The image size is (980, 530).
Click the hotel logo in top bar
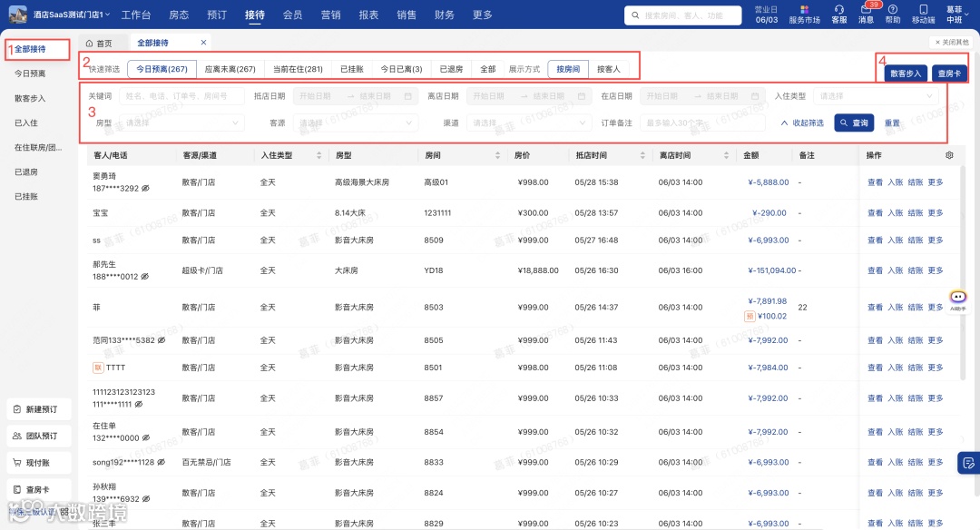pyautogui.click(x=17, y=14)
